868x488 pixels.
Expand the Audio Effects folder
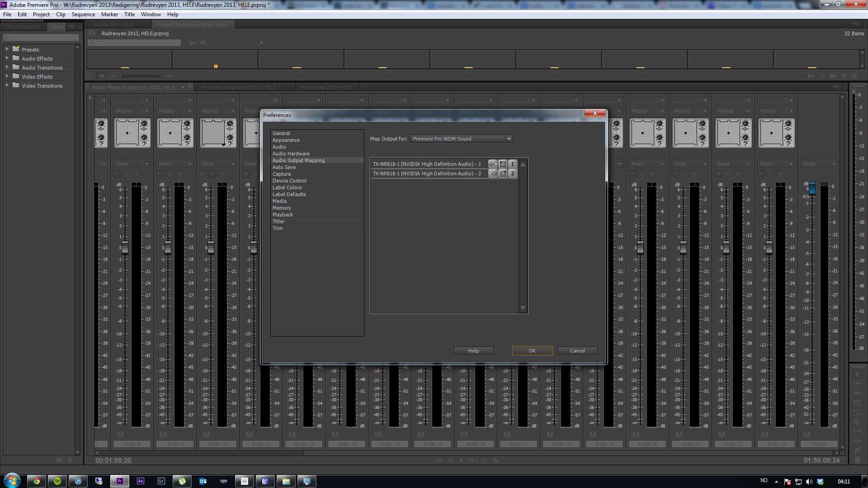coord(7,58)
